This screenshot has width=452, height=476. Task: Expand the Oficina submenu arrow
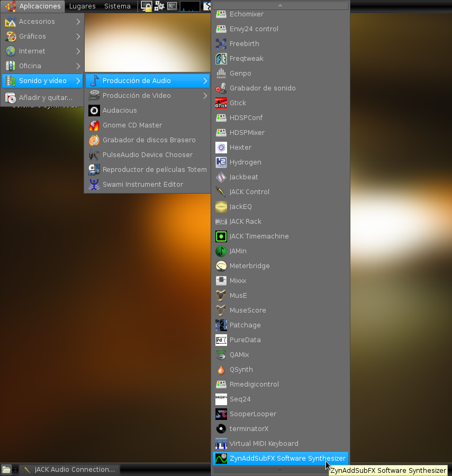(78, 66)
